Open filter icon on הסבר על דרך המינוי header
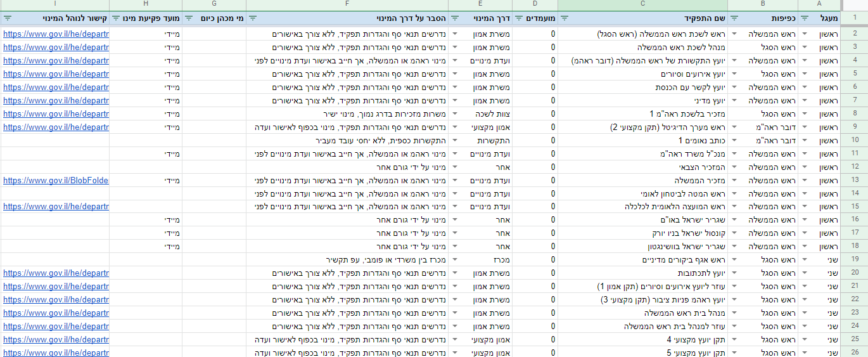The width and height of the screenshot is (868, 357). 252,19
